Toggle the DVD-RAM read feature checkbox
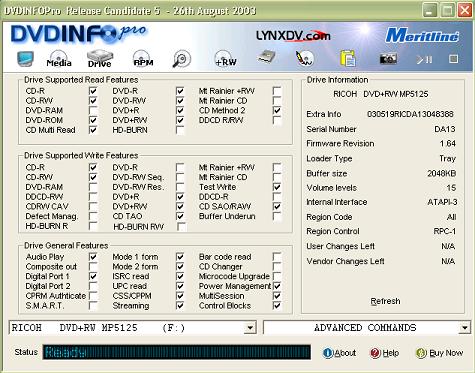Viewport: 475px width, 373px height. (93, 110)
